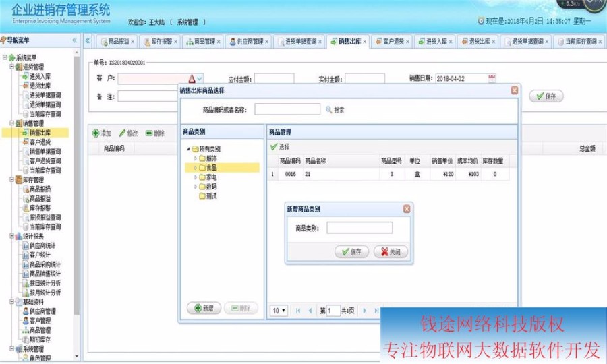Click 保存 beside the order form
Screen dimensions: 607x364
pos(546,96)
